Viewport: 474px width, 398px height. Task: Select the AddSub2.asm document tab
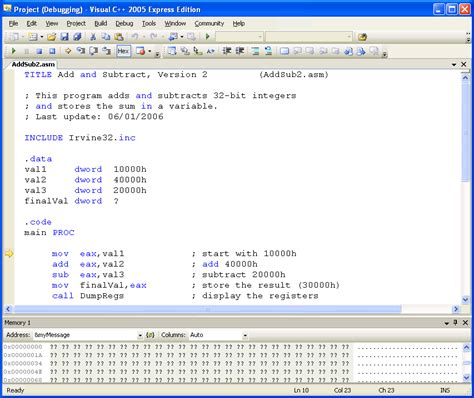(x=33, y=64)
